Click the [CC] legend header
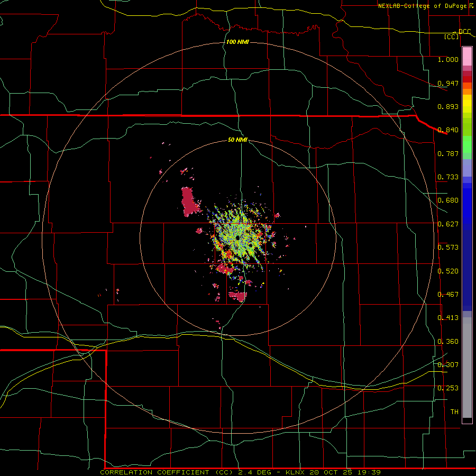 click(x=452, y=36)
